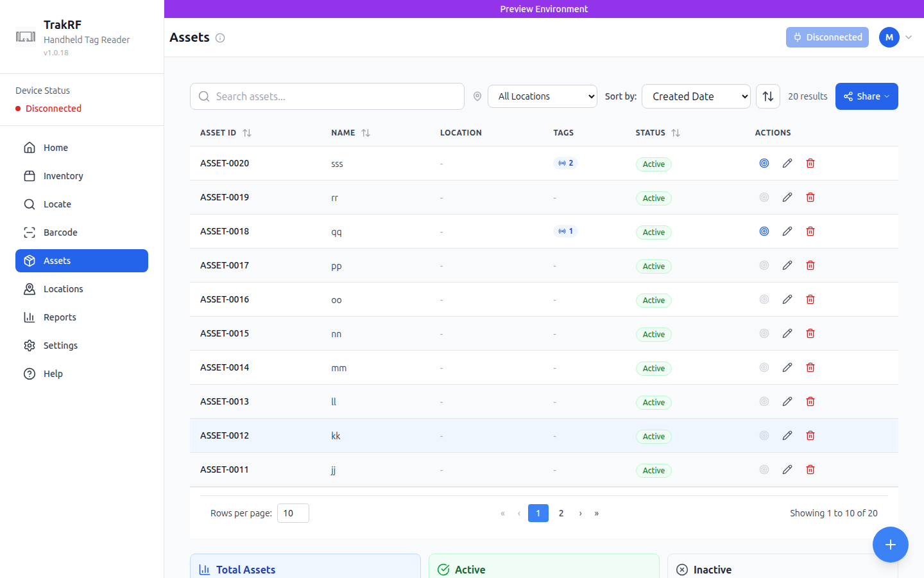Viewport: 924px width, 578px height.
Task: Click the floating plus button to add asset
Action: tap(891, 545)
